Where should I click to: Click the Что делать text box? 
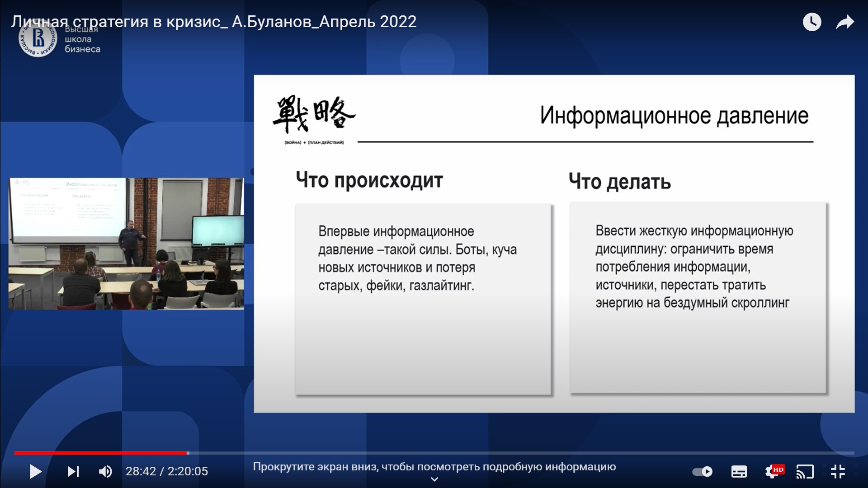click(698, 298)
